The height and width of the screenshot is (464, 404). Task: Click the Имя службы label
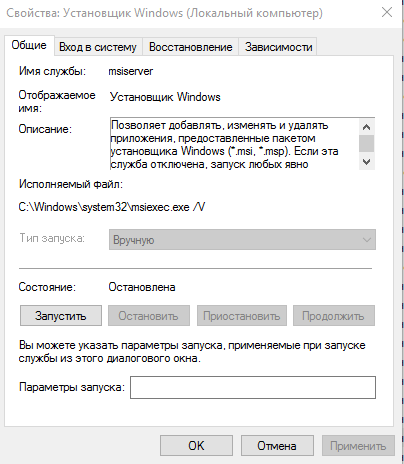(x=52, y=71)
